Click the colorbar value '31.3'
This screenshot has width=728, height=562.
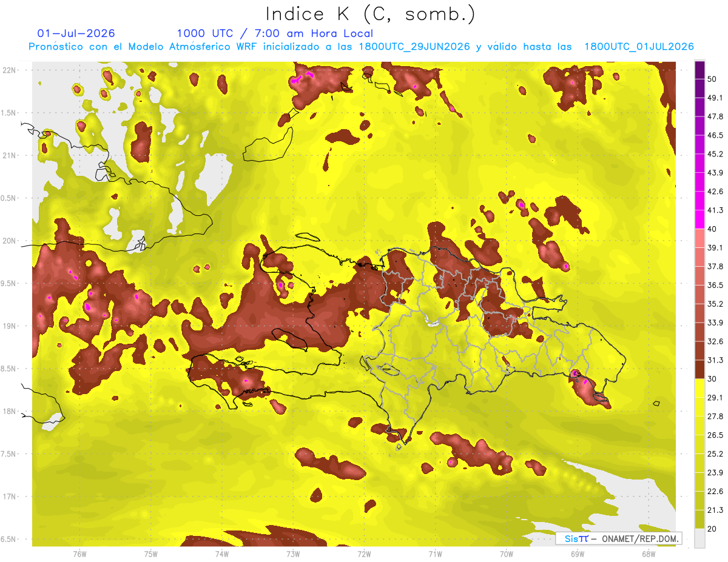tap(715, 360)
